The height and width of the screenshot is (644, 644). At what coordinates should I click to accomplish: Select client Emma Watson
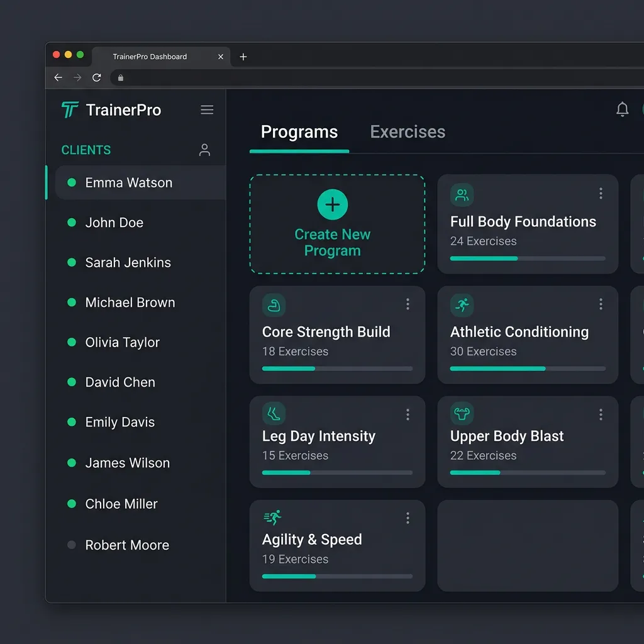coord(140,183)
